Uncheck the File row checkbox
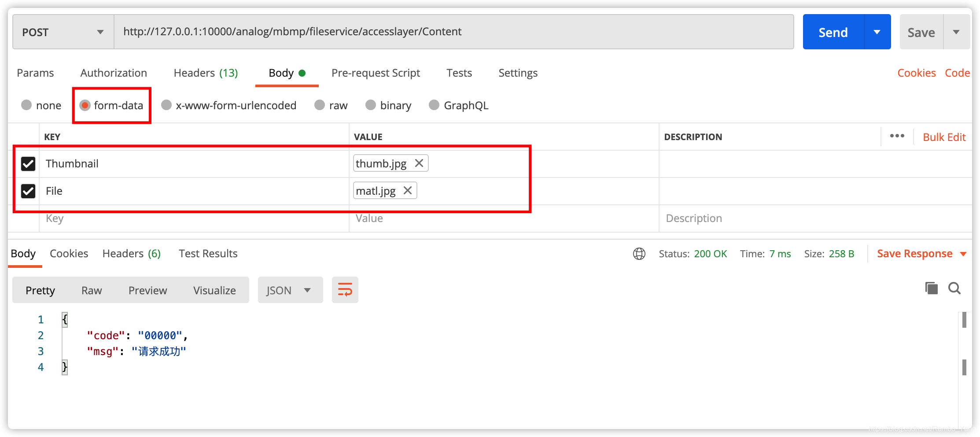Viewport: 980px width, 437px height. click(28, 191)
